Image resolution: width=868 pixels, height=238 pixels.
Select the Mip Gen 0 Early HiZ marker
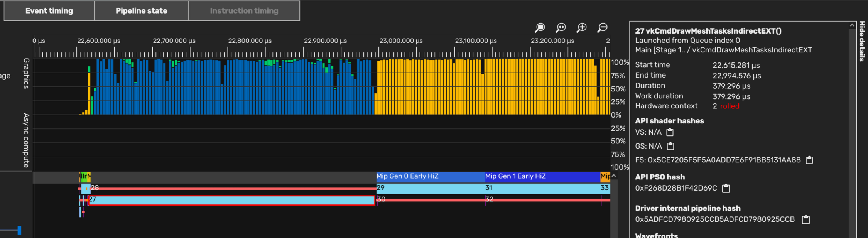[x=430, y=177]
